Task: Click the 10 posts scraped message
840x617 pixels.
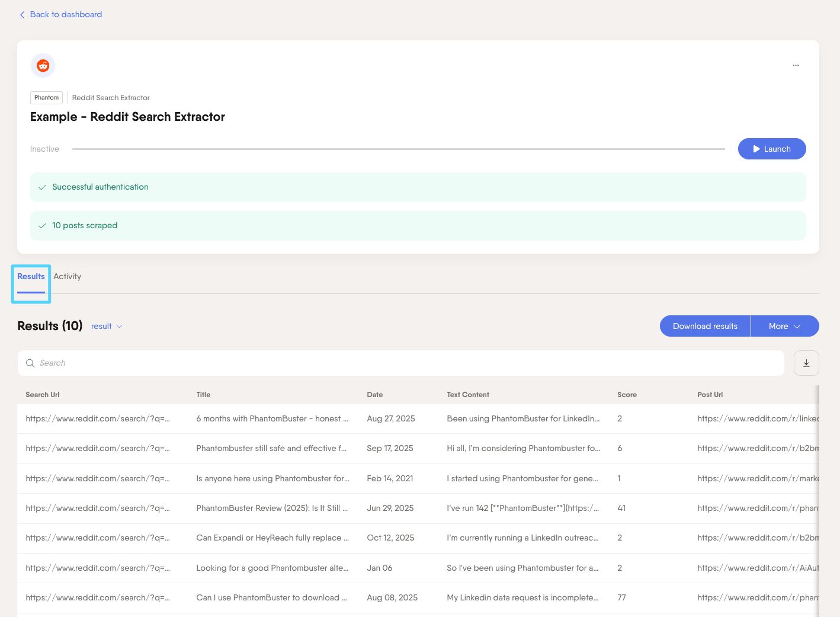Action: click(x=418, y=226)
